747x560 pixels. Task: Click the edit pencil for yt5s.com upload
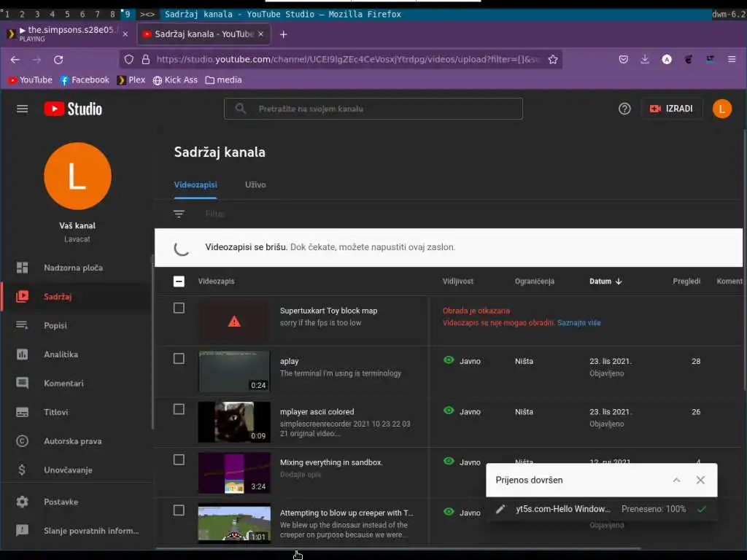500,509
